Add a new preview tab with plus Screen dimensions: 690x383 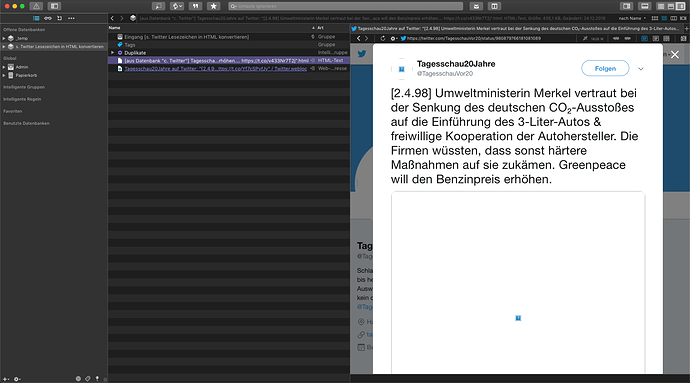tap(686, 29)
